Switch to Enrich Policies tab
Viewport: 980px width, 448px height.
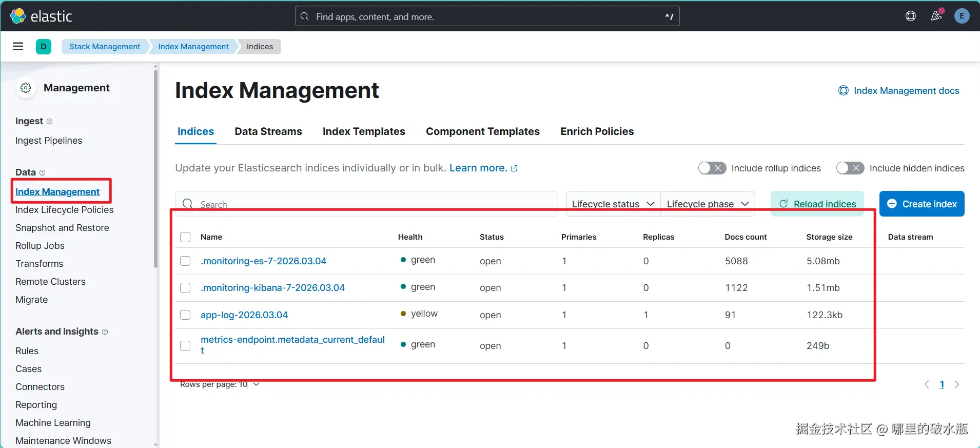(x=597, y=131)
